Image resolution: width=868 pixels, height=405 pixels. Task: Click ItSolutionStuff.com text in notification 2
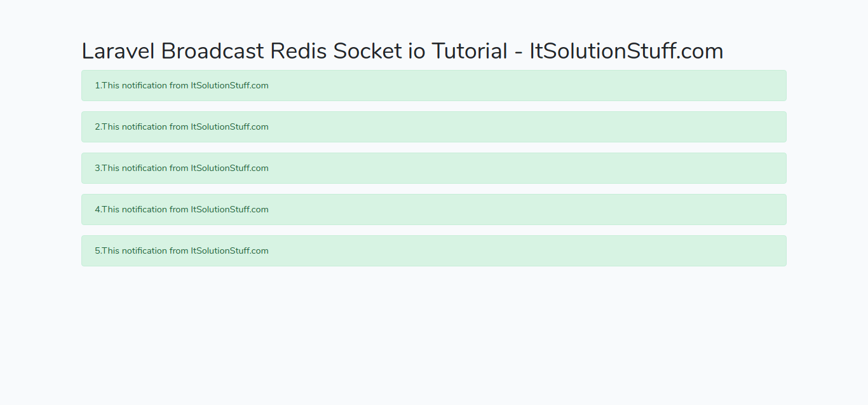coord(229,127)
